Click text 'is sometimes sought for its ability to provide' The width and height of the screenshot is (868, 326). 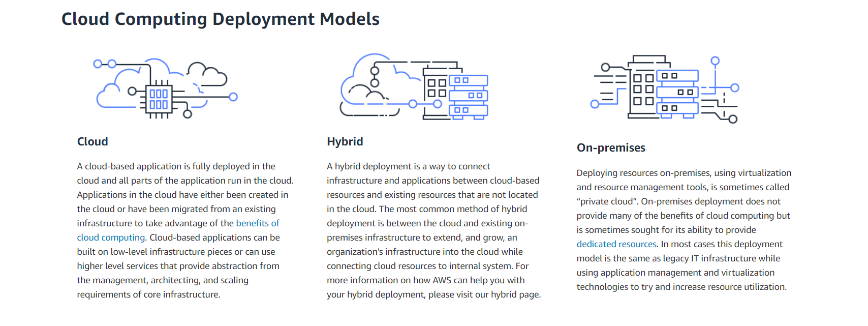click(666, 230)
